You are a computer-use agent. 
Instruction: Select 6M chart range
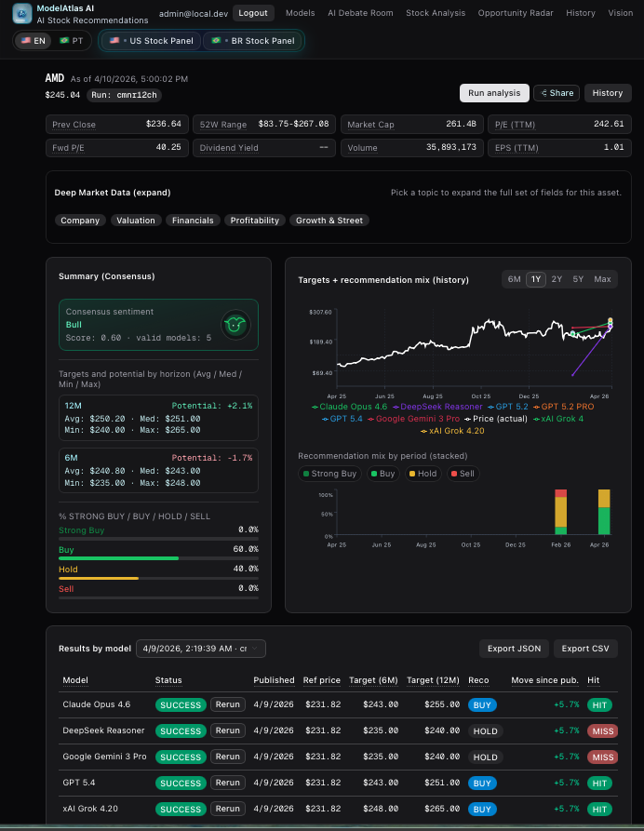pyautogui.click(x=514, y=279)
